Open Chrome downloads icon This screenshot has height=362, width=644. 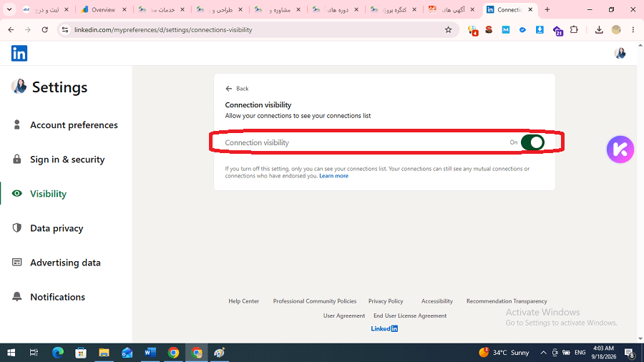[599, 29]
